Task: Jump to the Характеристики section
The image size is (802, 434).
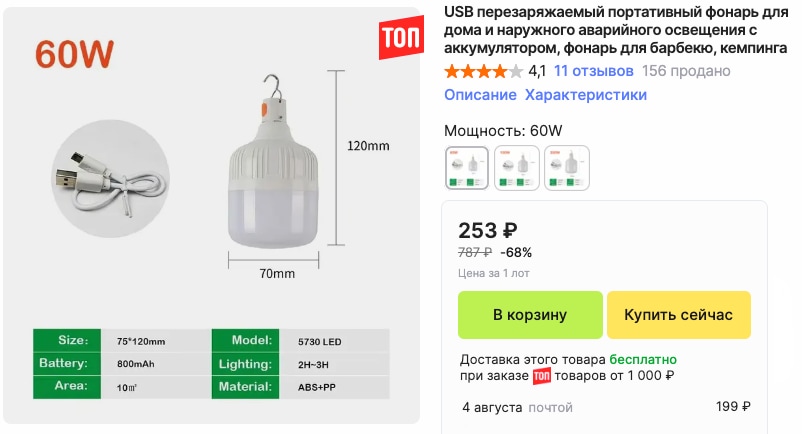Action: tap(586, 95)
